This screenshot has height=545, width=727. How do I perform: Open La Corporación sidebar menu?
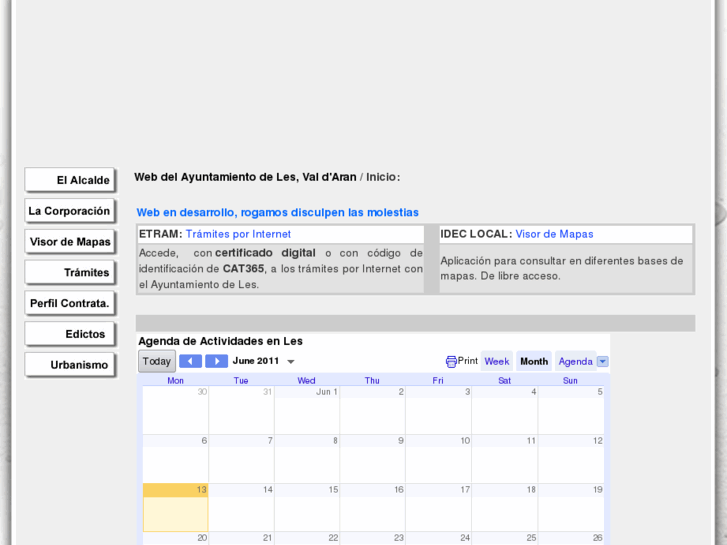70,211
